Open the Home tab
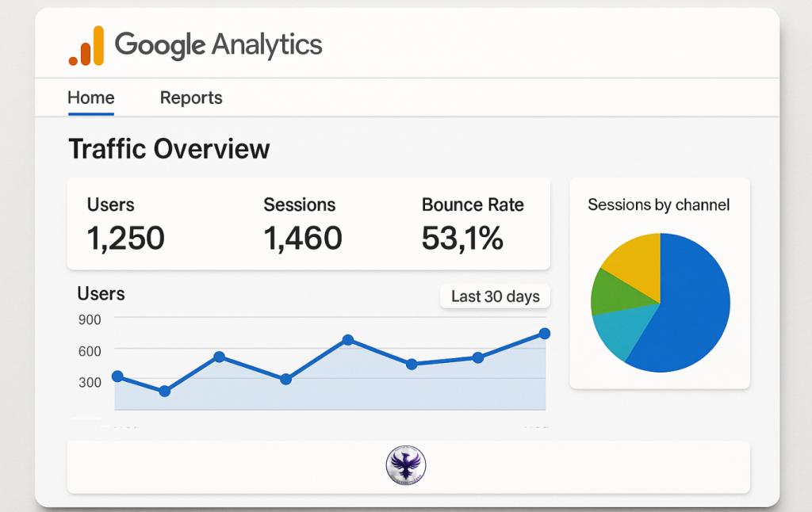The height and width of the screenshot is (512, 812). [x=91, y=98]
